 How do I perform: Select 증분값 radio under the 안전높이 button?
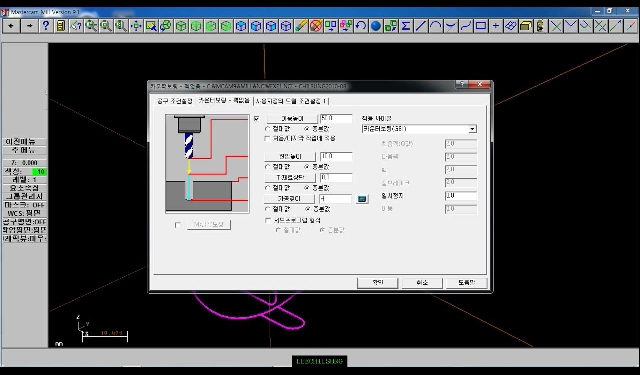pyautogui.click(x=307, y=129)
